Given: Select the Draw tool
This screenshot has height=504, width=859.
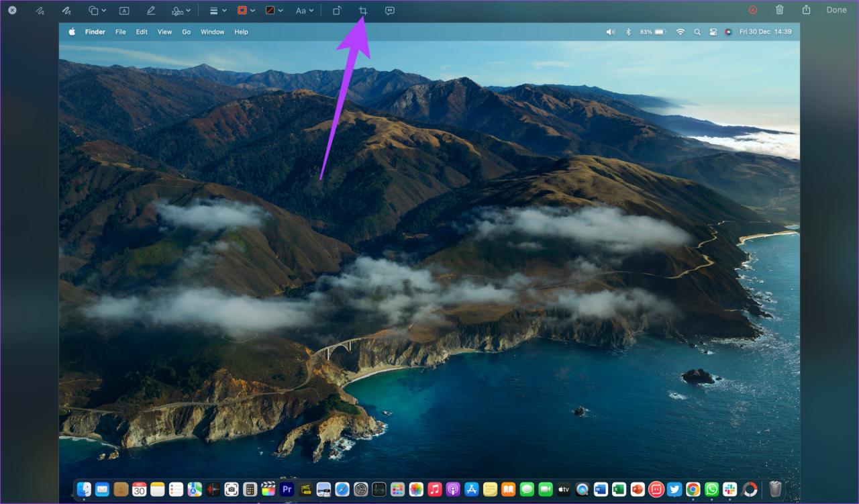Looking at the screenshot, I should point(66,11).
